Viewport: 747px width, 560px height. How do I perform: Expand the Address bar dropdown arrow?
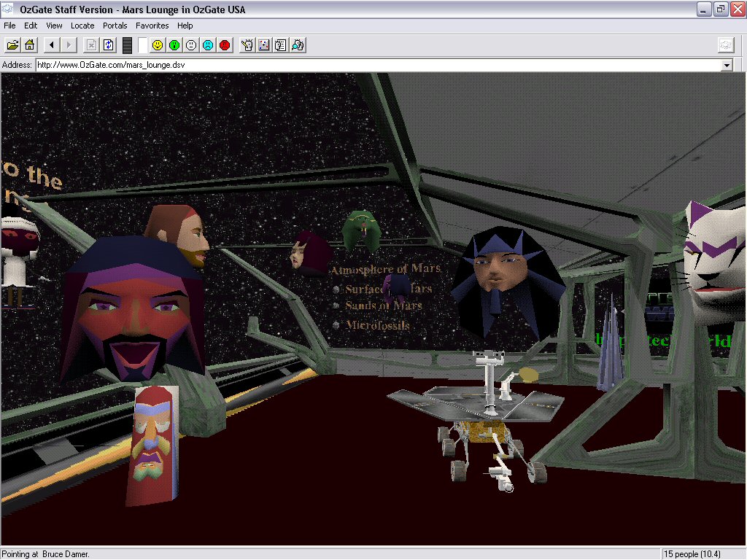tap(726, 65)
